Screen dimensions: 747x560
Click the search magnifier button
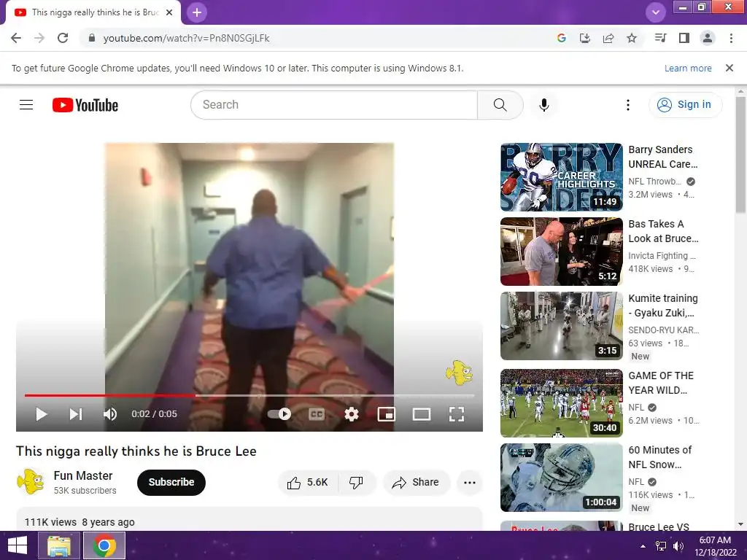tap(500, 105)
